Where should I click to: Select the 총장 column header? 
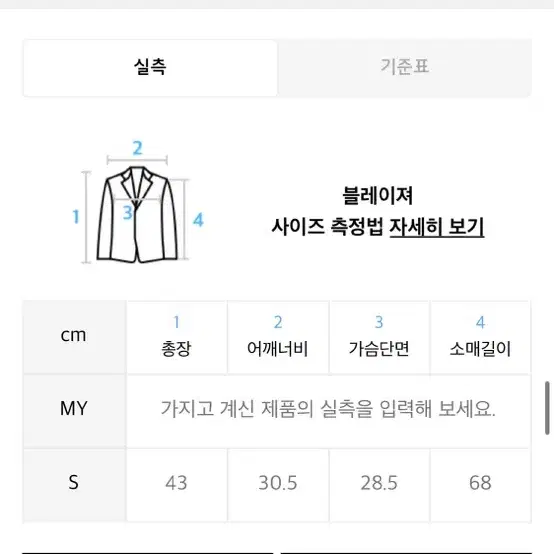pos(177,337)
